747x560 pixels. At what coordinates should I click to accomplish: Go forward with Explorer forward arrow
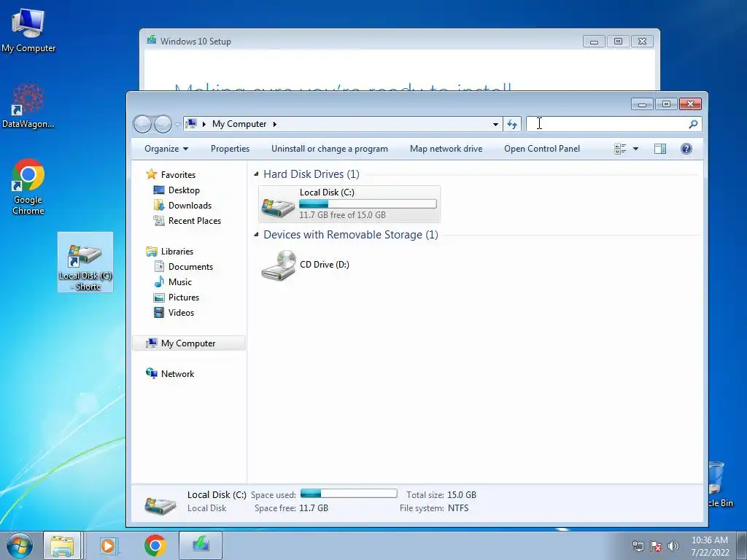click(x=163, y=124)
